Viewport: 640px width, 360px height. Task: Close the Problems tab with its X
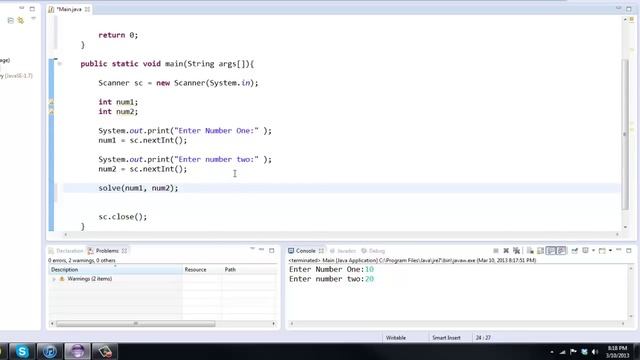124,251
